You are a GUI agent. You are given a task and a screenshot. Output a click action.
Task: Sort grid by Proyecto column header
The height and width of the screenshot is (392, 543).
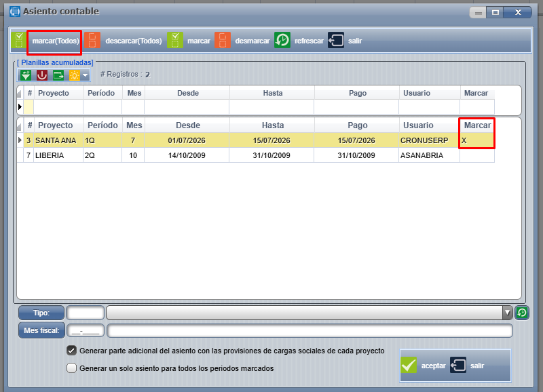point(56,125)
